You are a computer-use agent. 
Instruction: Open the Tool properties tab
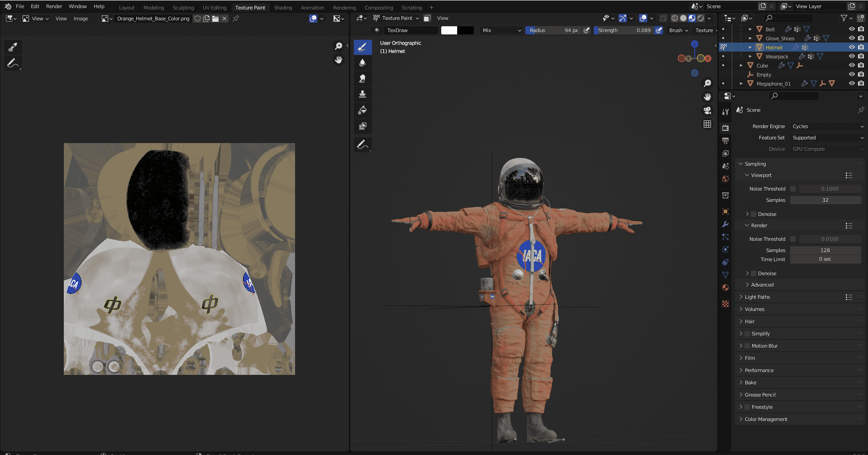[725, 112]
